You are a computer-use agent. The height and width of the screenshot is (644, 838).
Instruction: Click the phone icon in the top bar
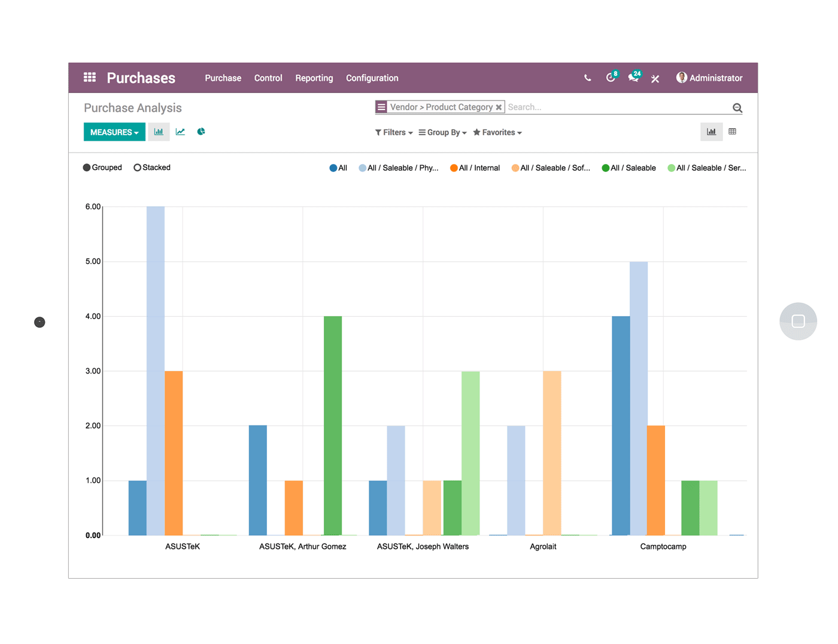(x=587, y=78)
